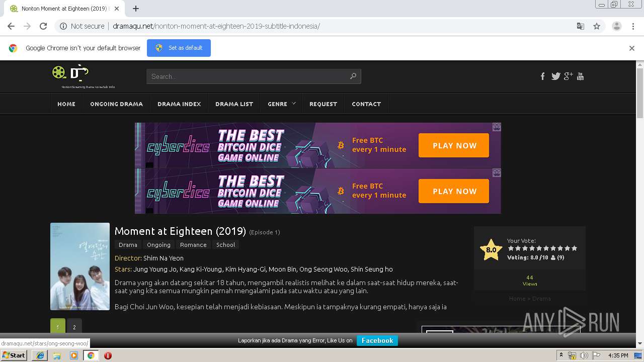Image resolution: width=644 pixels, height=362 pixels.
Task: Open the REQUEST menu item
Action: pyautogui.click(x=323, y=104)
